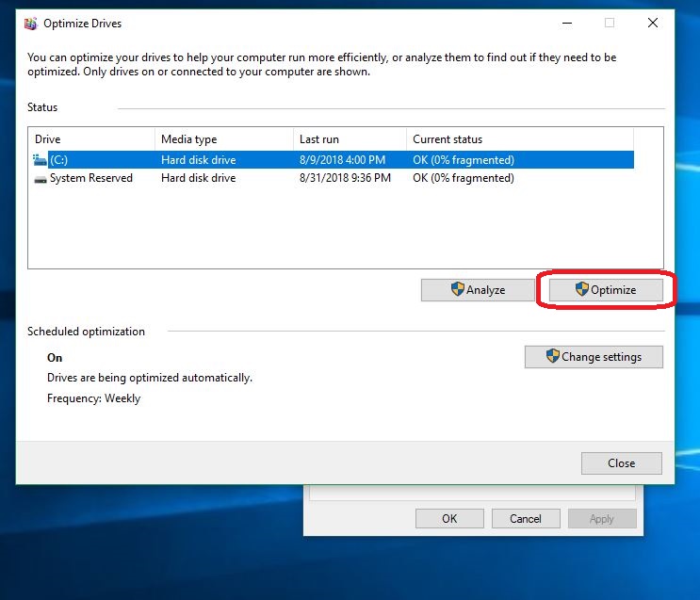Click the shield icon on Change settings
Image resolution: width=700 pixels, height=600 pixels.
(x=553, y=357)
